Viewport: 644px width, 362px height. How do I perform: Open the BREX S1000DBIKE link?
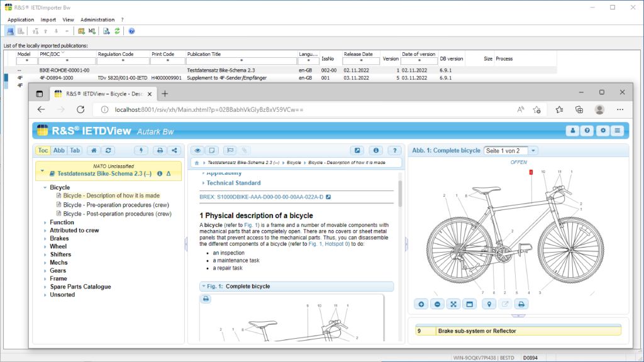[x=261, y=197]
